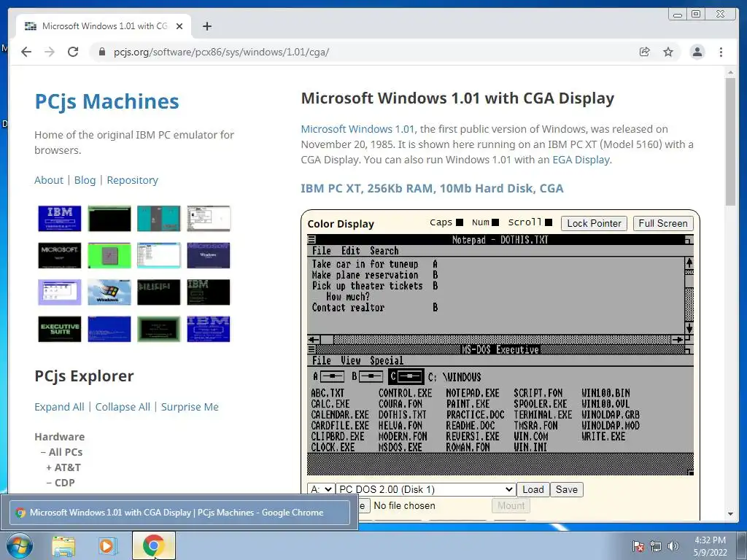The height and width of the screenshot is (560, 747).
Task: Open Chrome's three-dot menu
Action: coord(721,52)
